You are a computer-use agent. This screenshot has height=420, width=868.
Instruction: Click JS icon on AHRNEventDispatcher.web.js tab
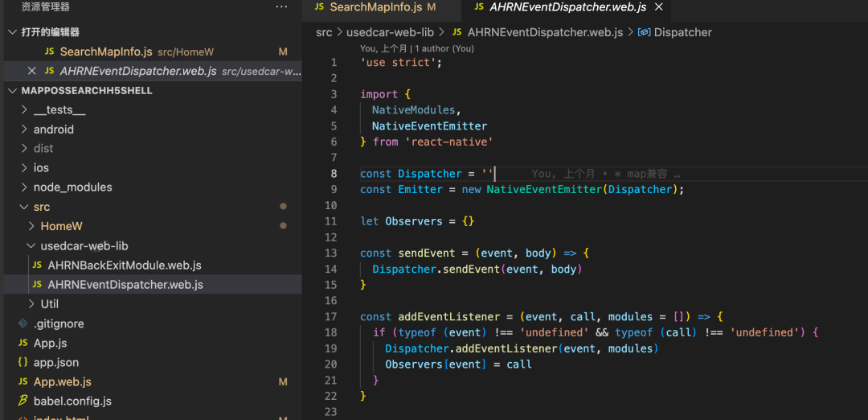478,6
